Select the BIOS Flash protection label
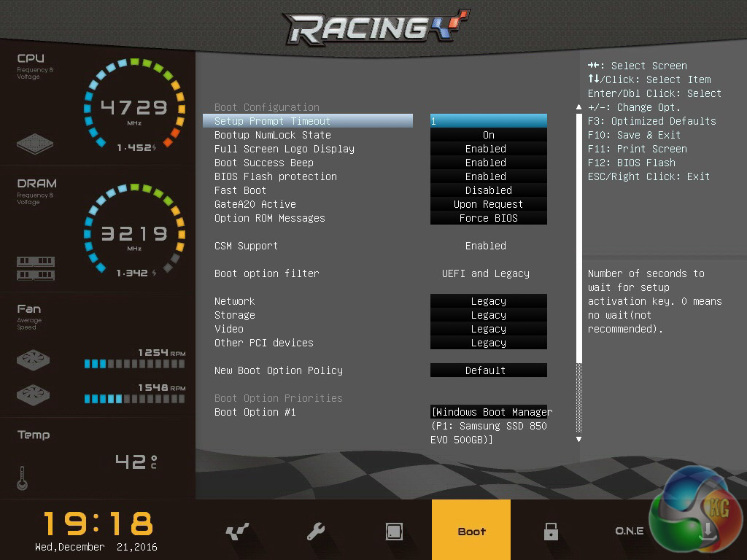Viewport: 747px width, 560px height. (275, 176)
